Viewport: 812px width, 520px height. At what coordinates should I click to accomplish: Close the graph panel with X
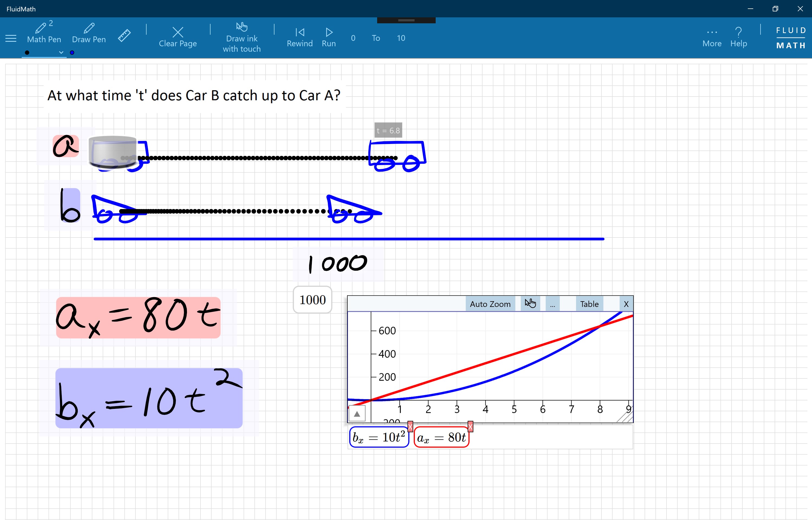click(x=626, y=304)
